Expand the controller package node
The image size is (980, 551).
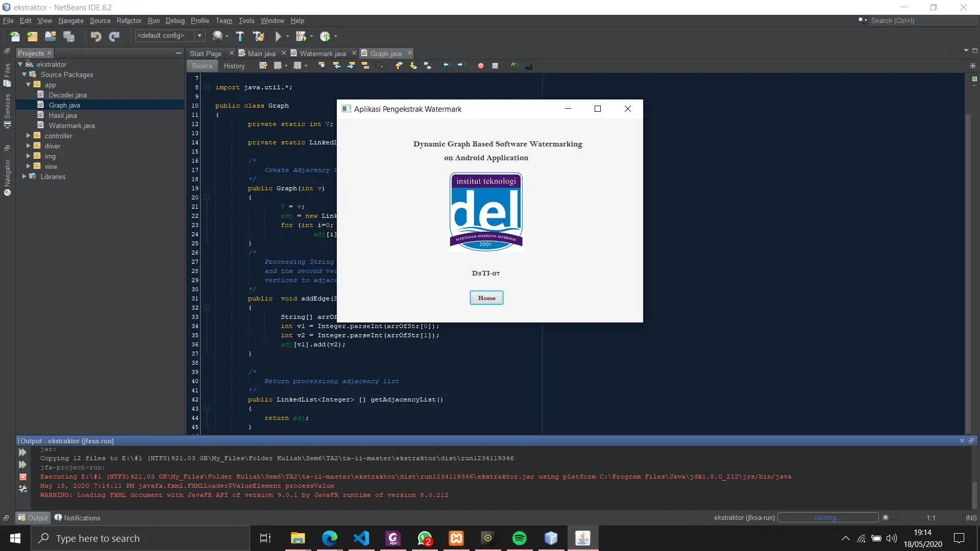[x=29, y=136]
